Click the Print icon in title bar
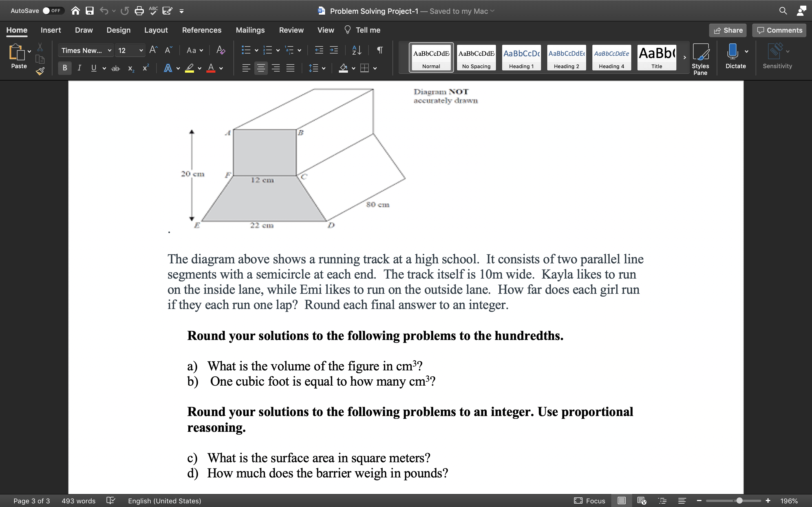The height and width of the screenshot is (507, 812). pos(139,11)
